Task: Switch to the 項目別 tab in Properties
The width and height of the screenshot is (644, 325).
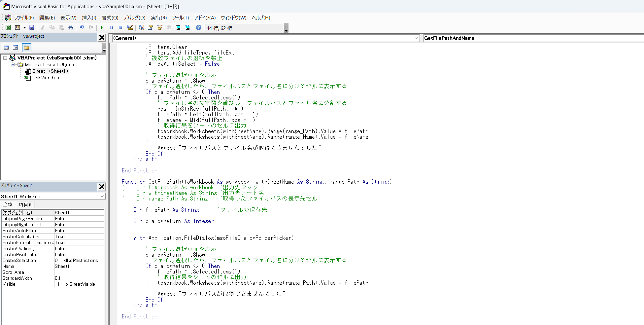Action: point(26,204)
